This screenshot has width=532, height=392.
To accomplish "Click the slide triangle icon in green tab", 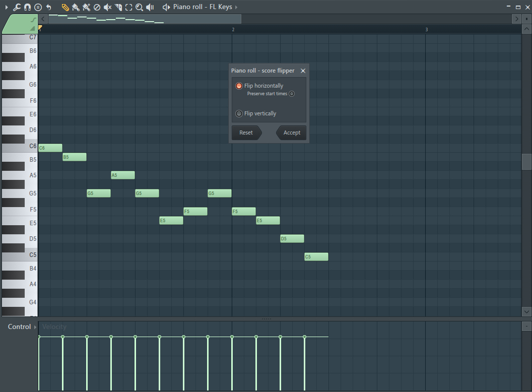I will 33,28.
